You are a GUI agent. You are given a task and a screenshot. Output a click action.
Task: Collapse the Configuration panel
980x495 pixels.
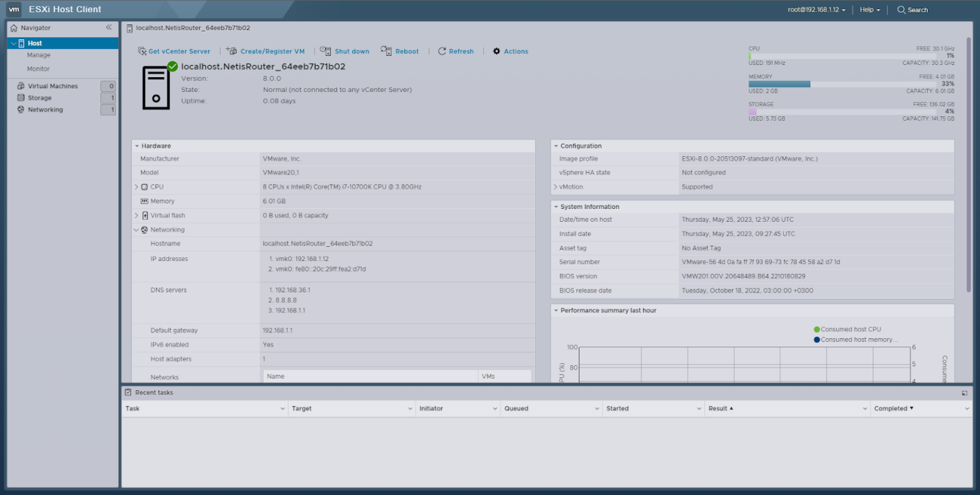(x=556, y=146)
